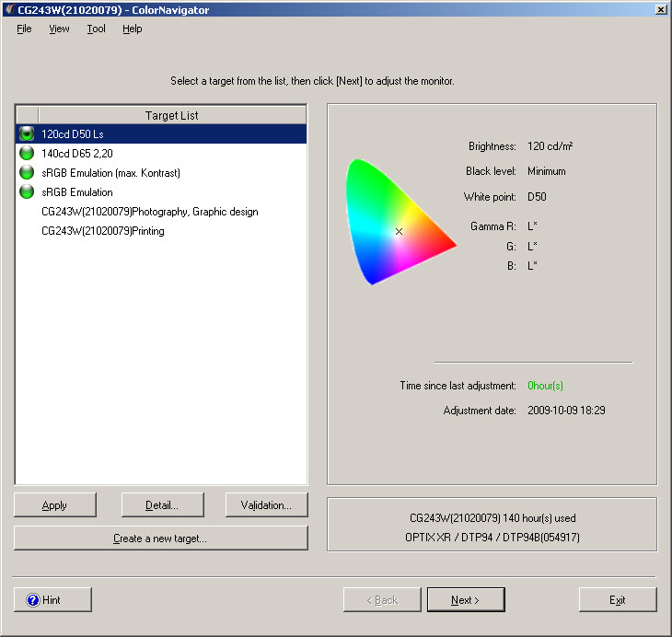The height and width of the screenshot is (637, 672).
Task: Select CG243W Photography, Graphic design target
Action: (161, 212)
